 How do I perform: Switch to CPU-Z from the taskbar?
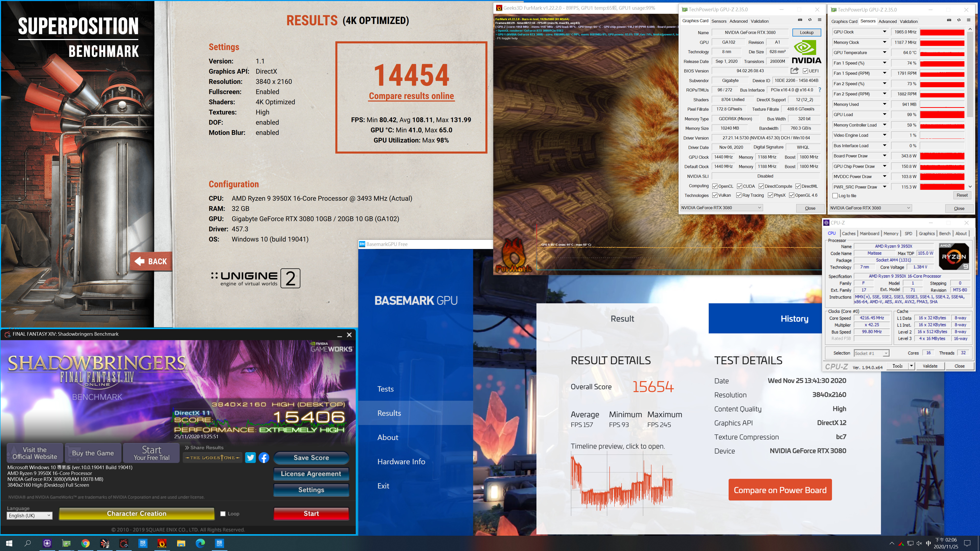pyautogui.click(x=47, y=543)
